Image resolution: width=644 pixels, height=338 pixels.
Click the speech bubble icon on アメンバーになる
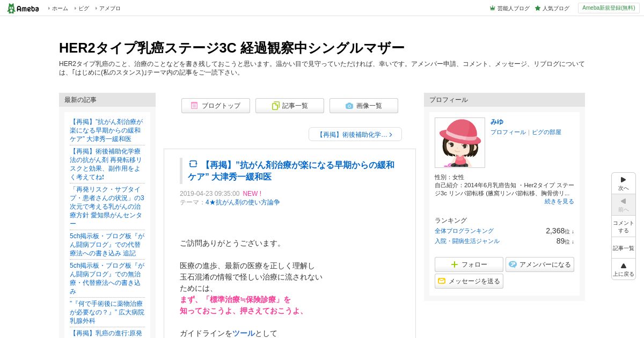[x=513, y=264]
